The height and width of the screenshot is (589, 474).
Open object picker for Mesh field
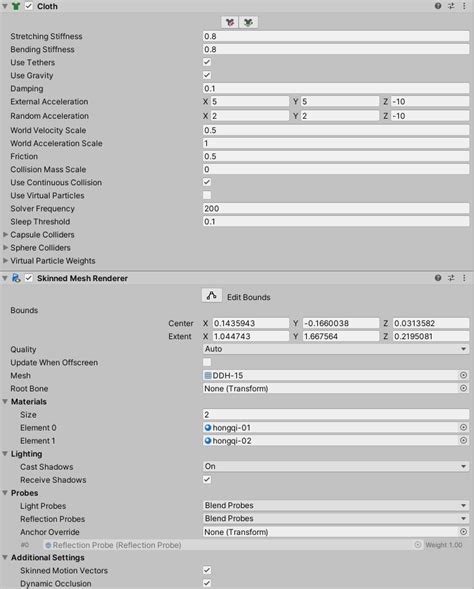tap(463, 375)
